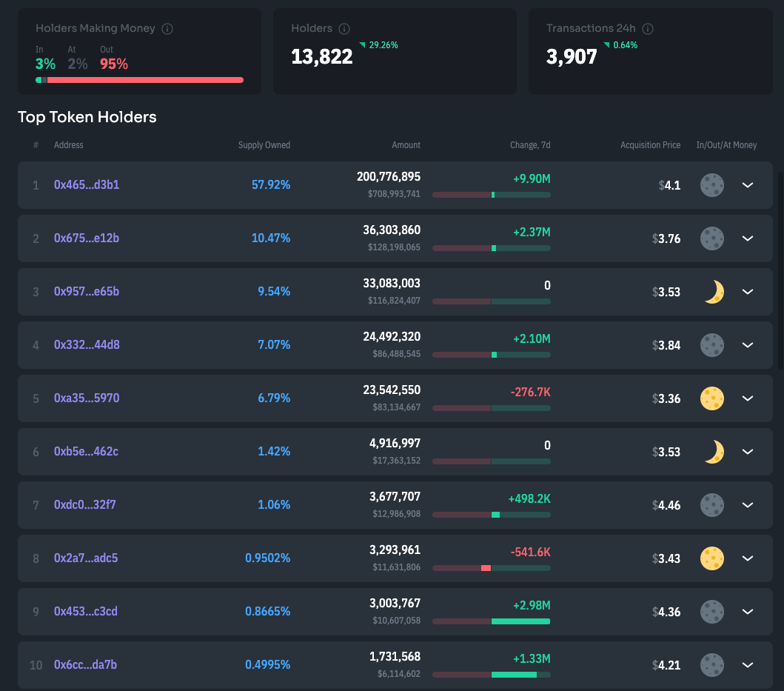Click the 7d change bar for 0x453...c3cd
This screenshot has width=784, height=691.
[491, 621]
